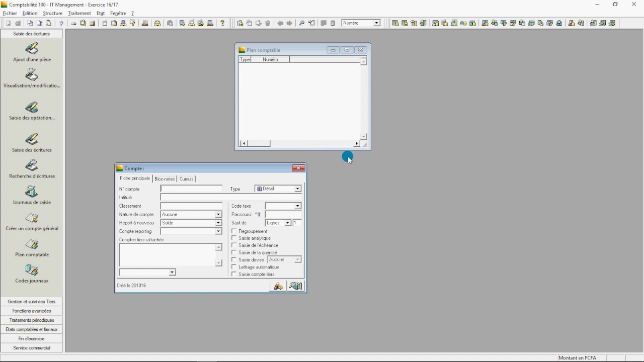
Task: Open Ajout d'une pièce icon
Action: (32, 49)
